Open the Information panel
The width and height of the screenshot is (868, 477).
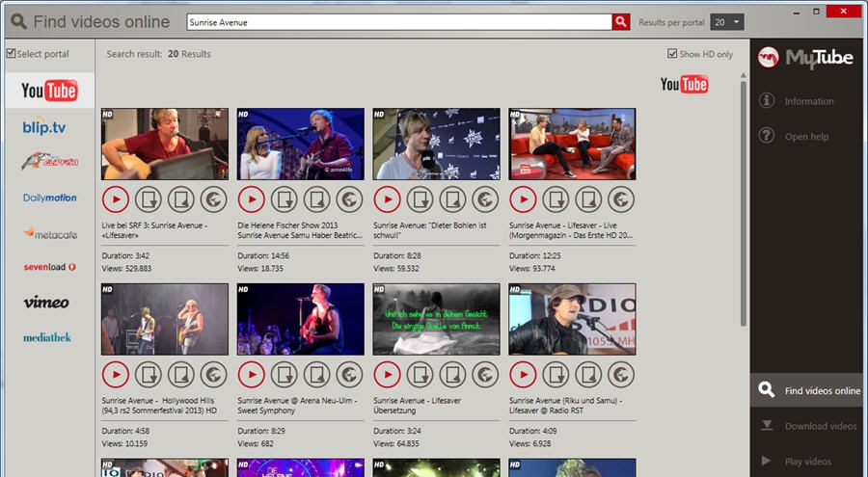(x=808, y=101)
